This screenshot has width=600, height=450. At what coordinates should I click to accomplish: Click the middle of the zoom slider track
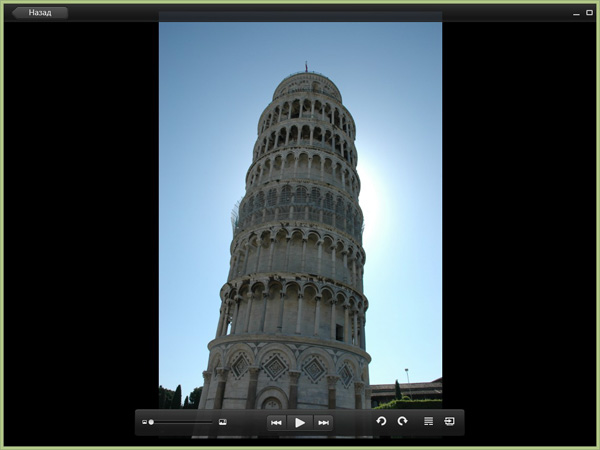pyautogui.click(x=183, y=422)
